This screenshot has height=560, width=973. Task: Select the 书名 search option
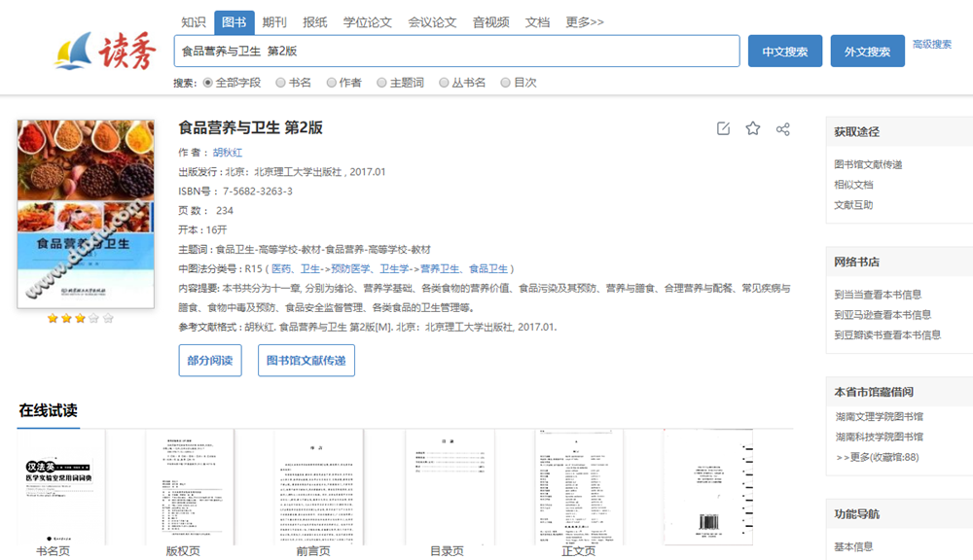pyautogui.click(x=280, y=83)
